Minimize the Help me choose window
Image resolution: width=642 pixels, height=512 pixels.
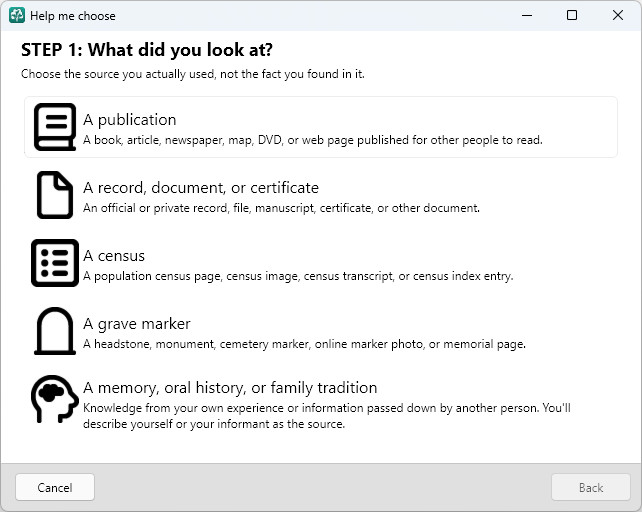[x=527, y=16]
